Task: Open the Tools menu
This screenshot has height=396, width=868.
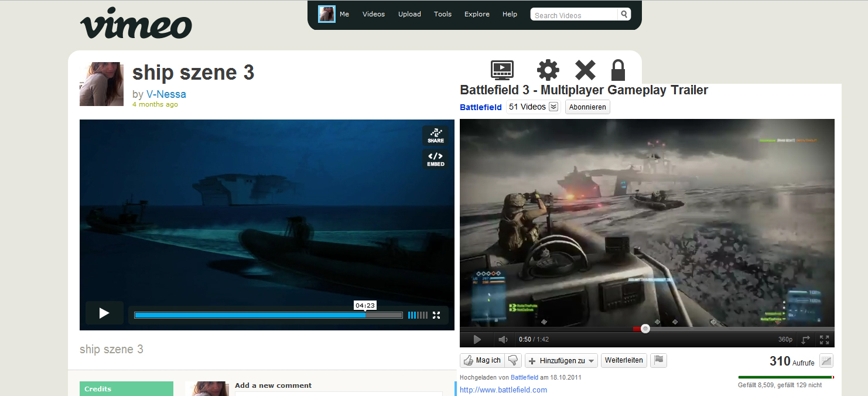Action: coord(443,14)
